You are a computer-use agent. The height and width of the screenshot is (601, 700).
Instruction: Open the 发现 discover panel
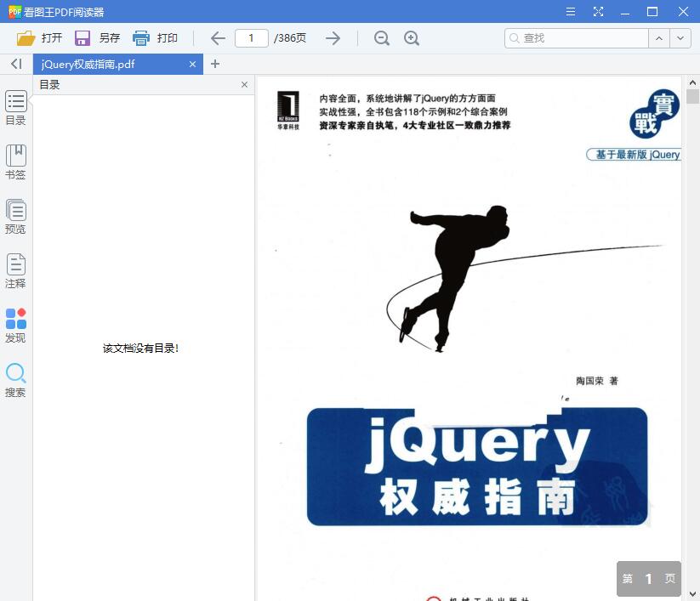click(15, 326)
